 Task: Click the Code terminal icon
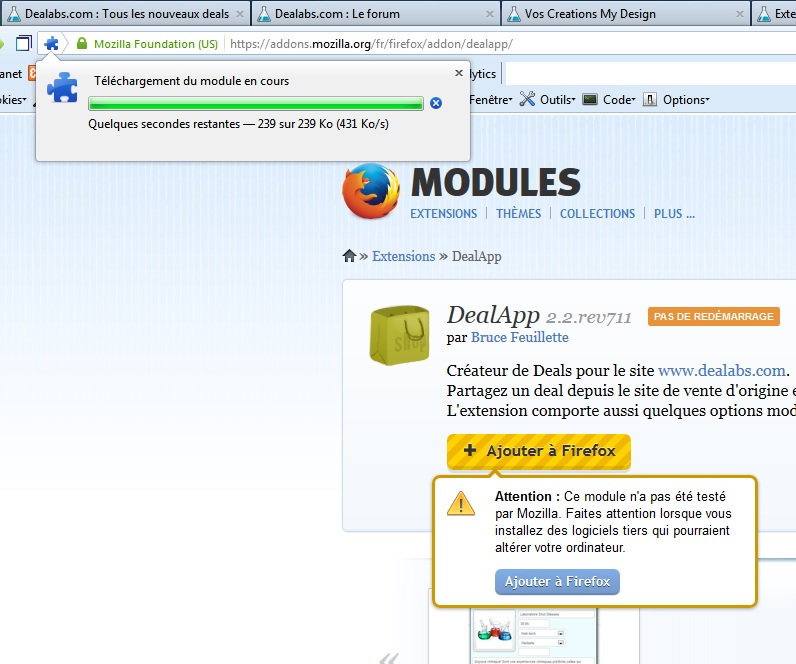click(x=590, y=99)
